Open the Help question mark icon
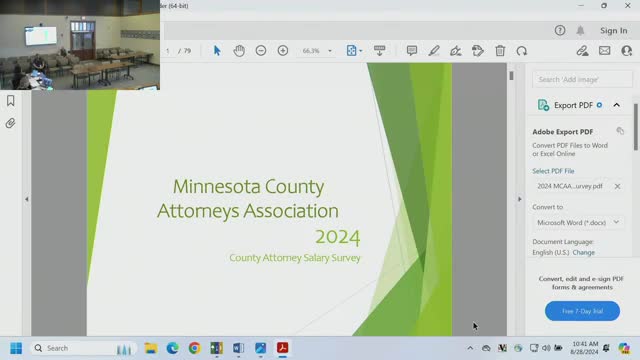 [x=560, y=30]
